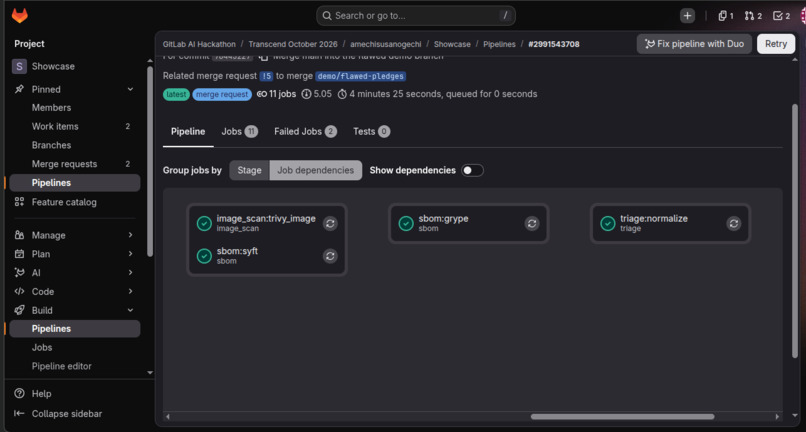Image resolution: width=806 pixels, height=432 pixels.
Task: Copy commit SHA with the clipboard icon
Action: [x=263, y=57]
